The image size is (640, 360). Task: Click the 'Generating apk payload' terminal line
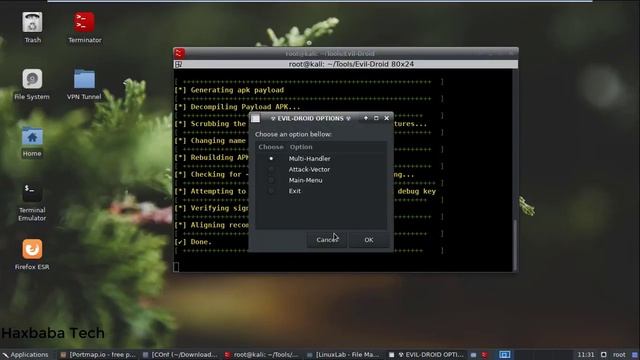pyautogui.click(x=229, y=90)
